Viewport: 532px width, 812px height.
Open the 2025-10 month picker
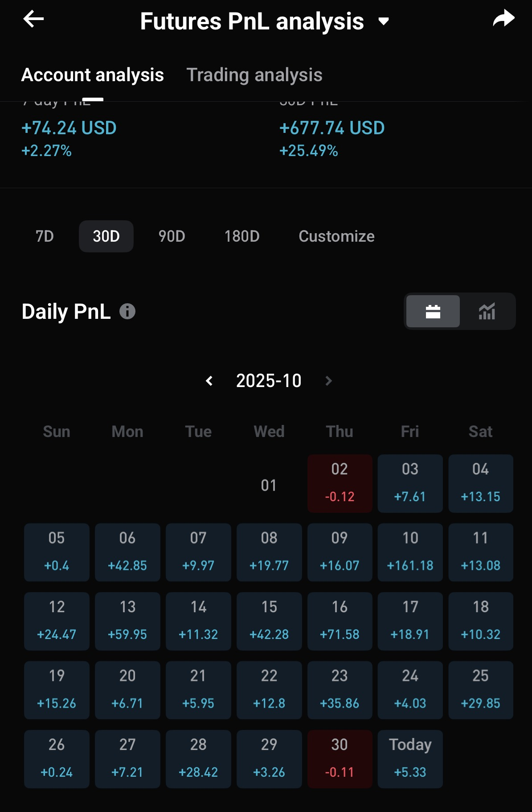click(x=269, y=381)
